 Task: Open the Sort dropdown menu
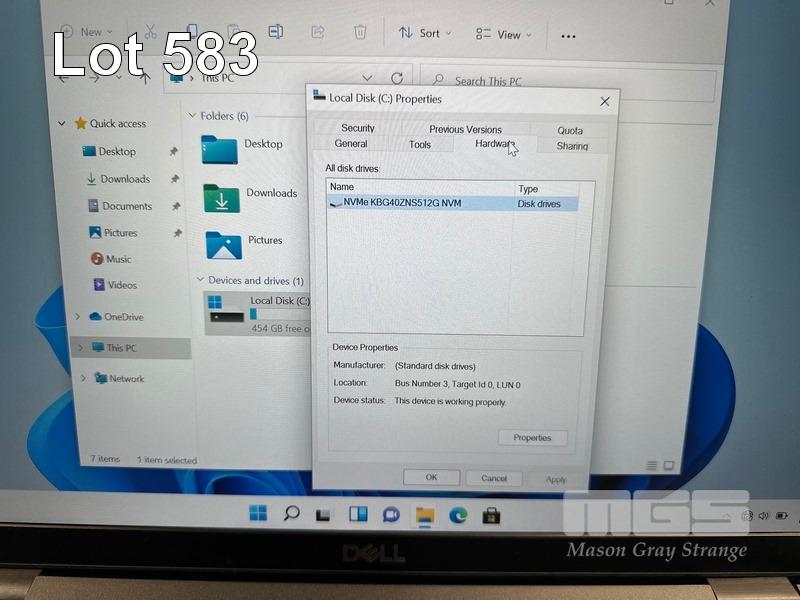coord(425,33)
